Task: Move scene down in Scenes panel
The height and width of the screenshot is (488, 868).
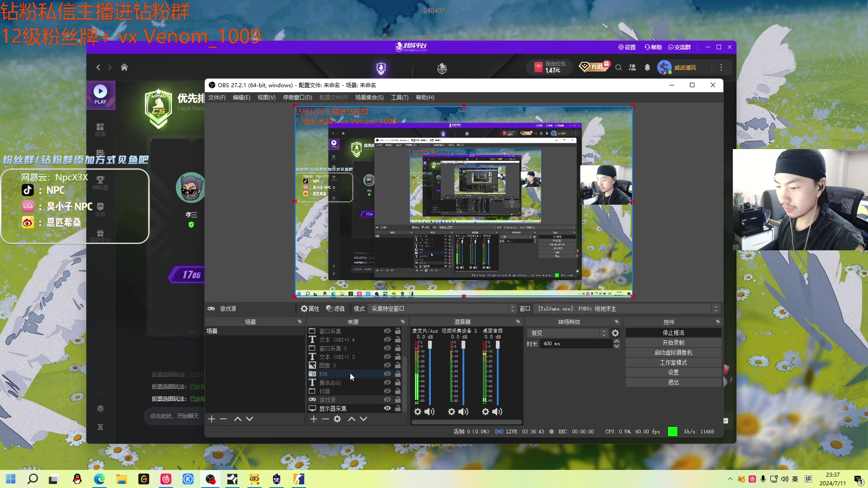Action: (250, 419)
